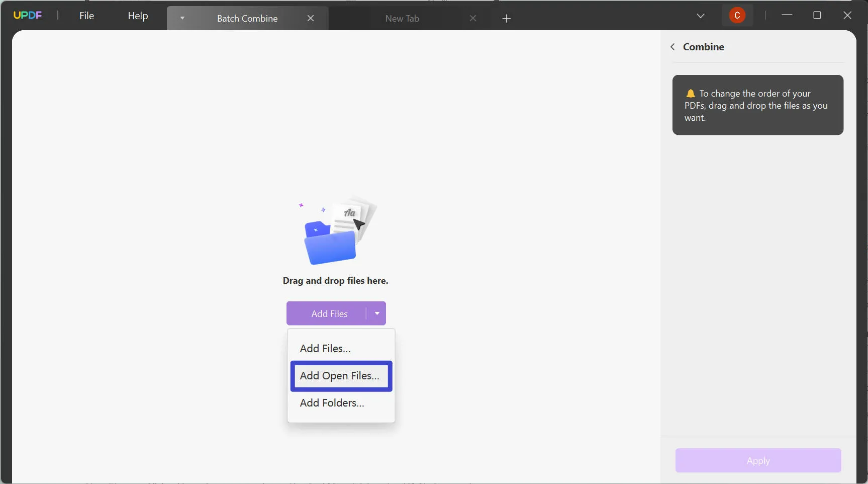
Task: Expand the tab list chevron
Action: pos(701,16)
